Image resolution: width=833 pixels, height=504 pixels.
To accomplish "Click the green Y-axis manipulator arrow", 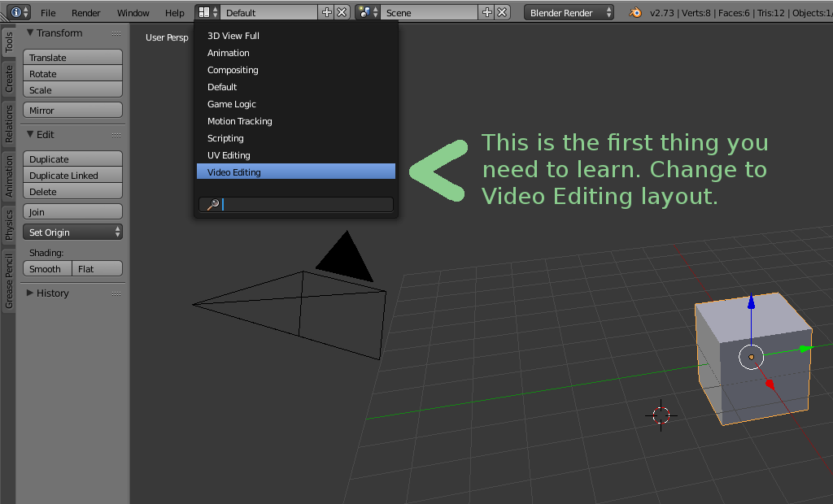I will pyautogui.click(x=806, y=349).
